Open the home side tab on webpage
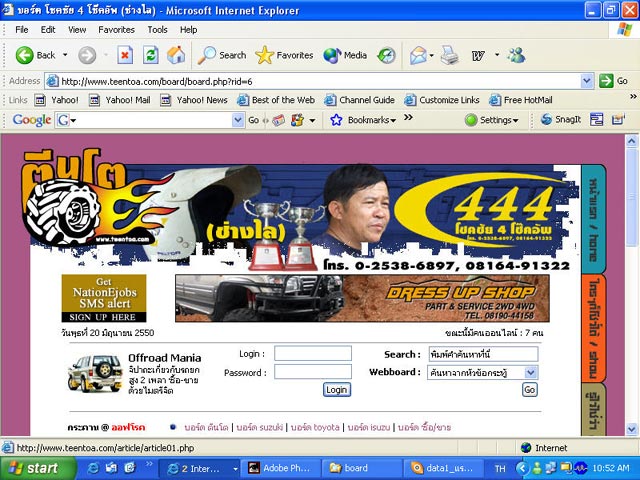 593,220
